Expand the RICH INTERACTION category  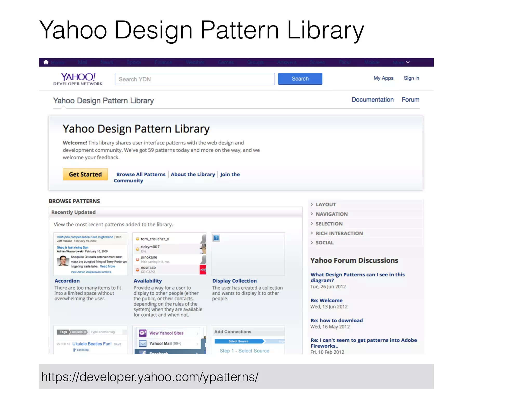coord(366,233)
